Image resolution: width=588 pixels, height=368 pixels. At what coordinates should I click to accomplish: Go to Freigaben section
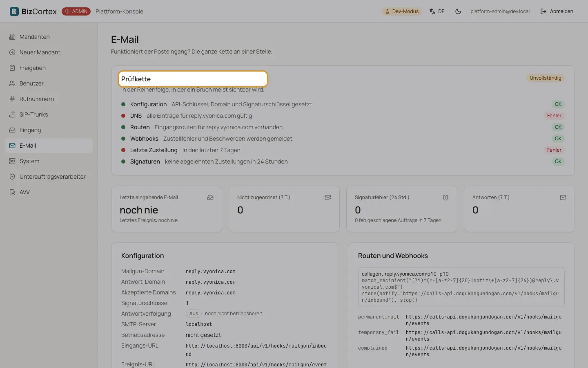[49, 68]
